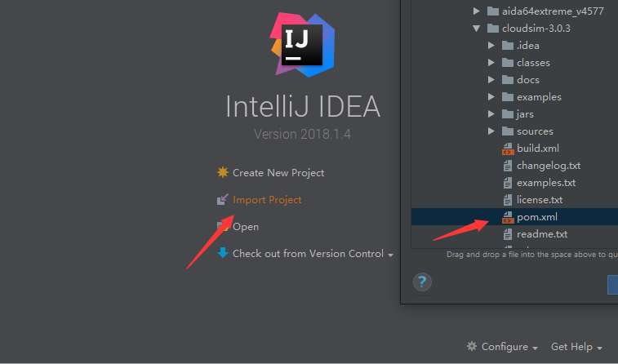Image resolution: width=618 pixels, height=364 pixels.
Task: Select the build.xml file icon
Action: [x=507, y=149]
